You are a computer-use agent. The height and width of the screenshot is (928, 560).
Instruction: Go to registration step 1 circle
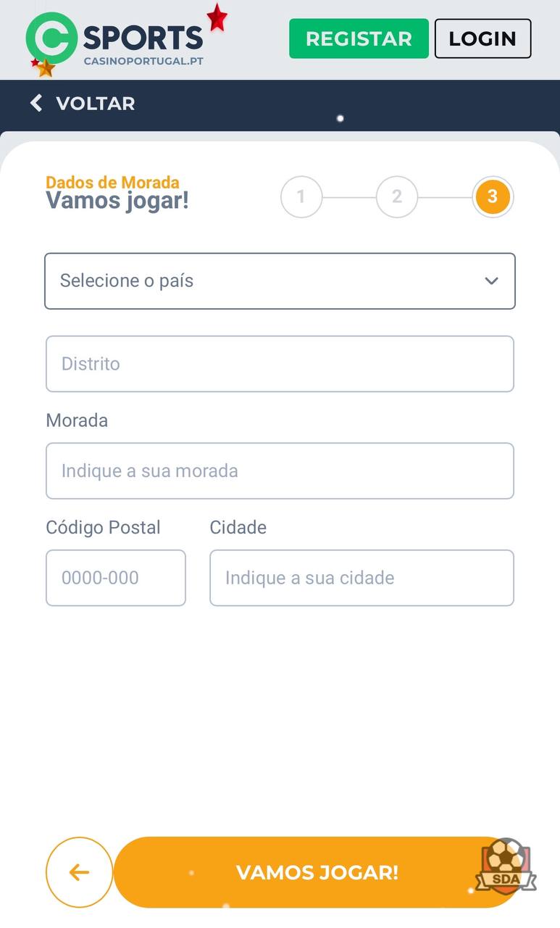301,196
